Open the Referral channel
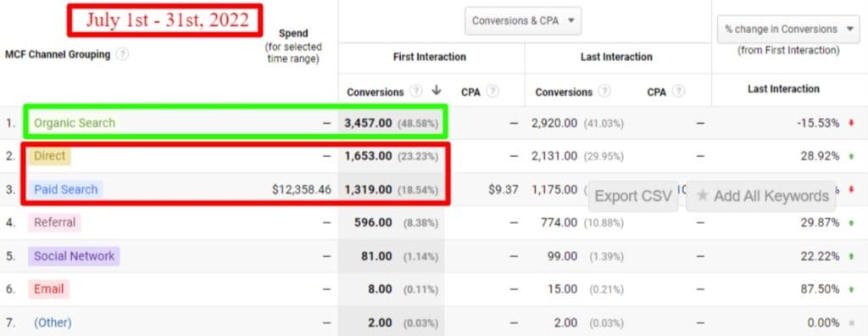Image resolution: width=868 pixels, height=336 pixels. (55, 223)
